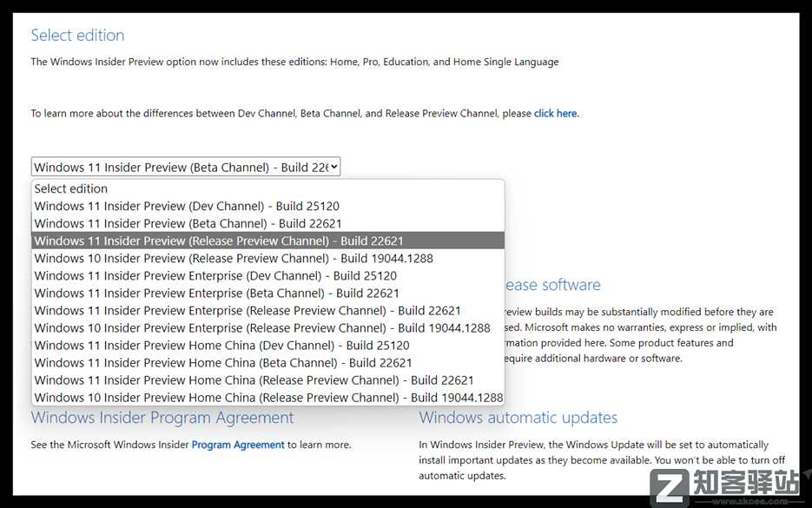The height and width of the screenshot is (508, 812).
Task: Open the Program Agreement link
Action: 238,445
